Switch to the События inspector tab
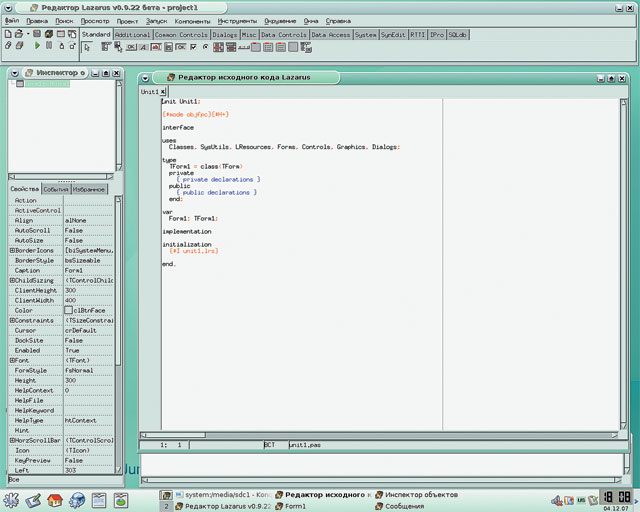 56,189
